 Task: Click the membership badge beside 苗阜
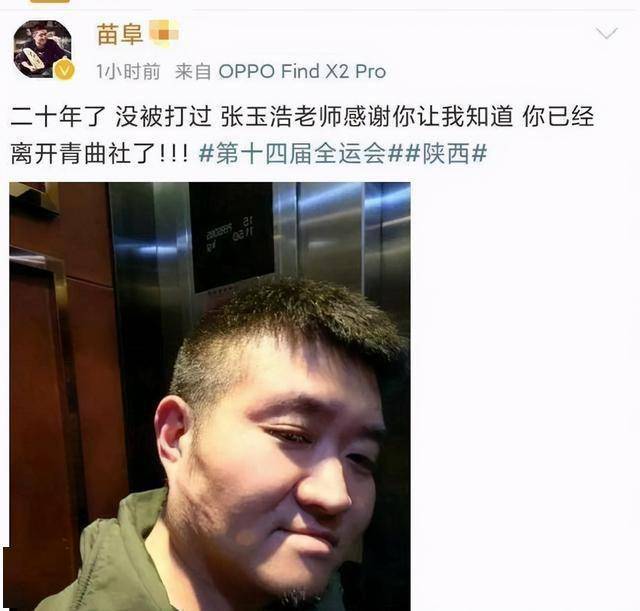[x=164, y=33]
